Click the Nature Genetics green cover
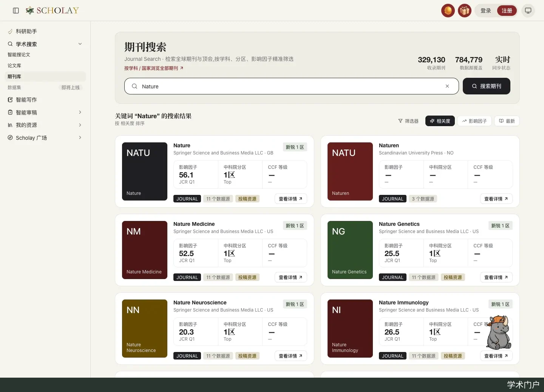Image resolution: width=544 pixels, height=392 pixels. point(350,250)
